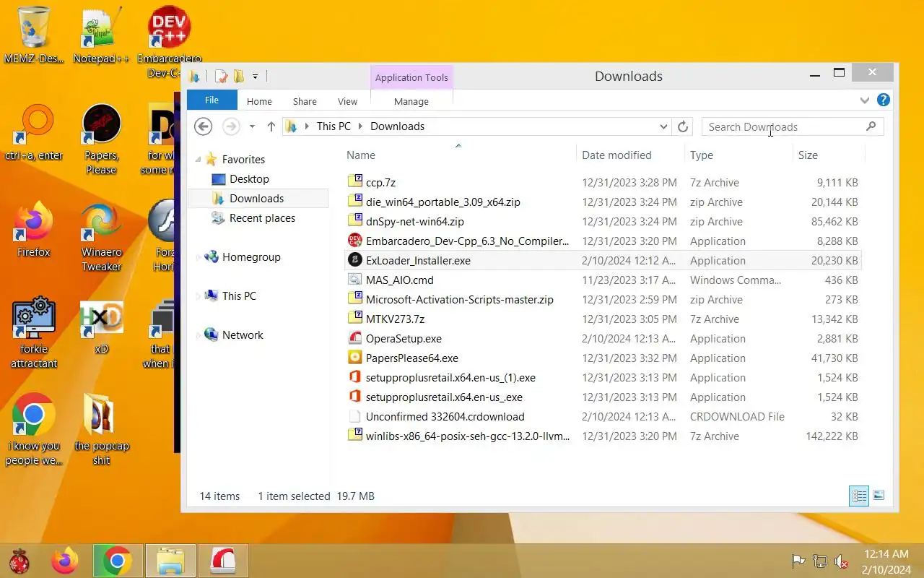Viewport: 924px width, 578px height.
Task: Select the 'ctrl+a, enter' desktop shortcut
Action: coord(34,131)
